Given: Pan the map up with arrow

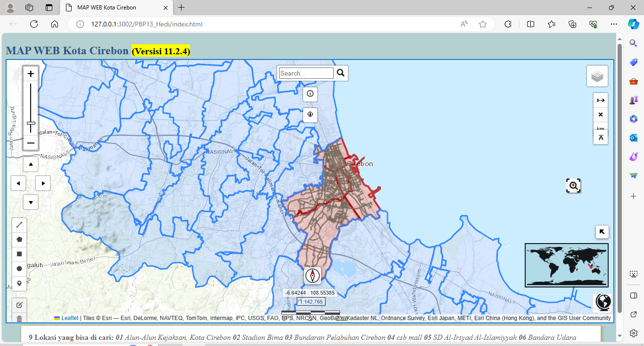Looking at the screenshot, I should pos(31,165).
